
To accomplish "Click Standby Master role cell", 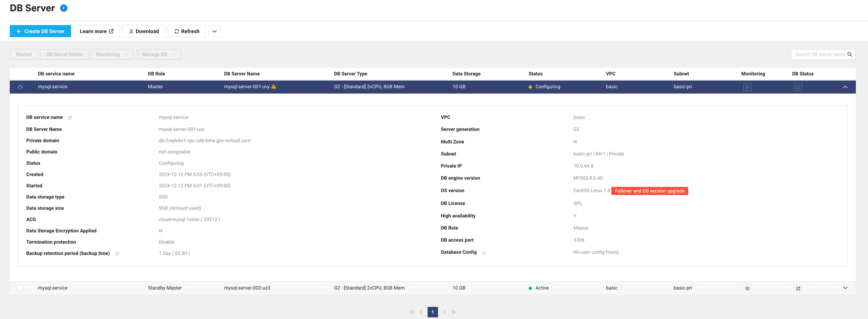I will click(x=165, y=288).
